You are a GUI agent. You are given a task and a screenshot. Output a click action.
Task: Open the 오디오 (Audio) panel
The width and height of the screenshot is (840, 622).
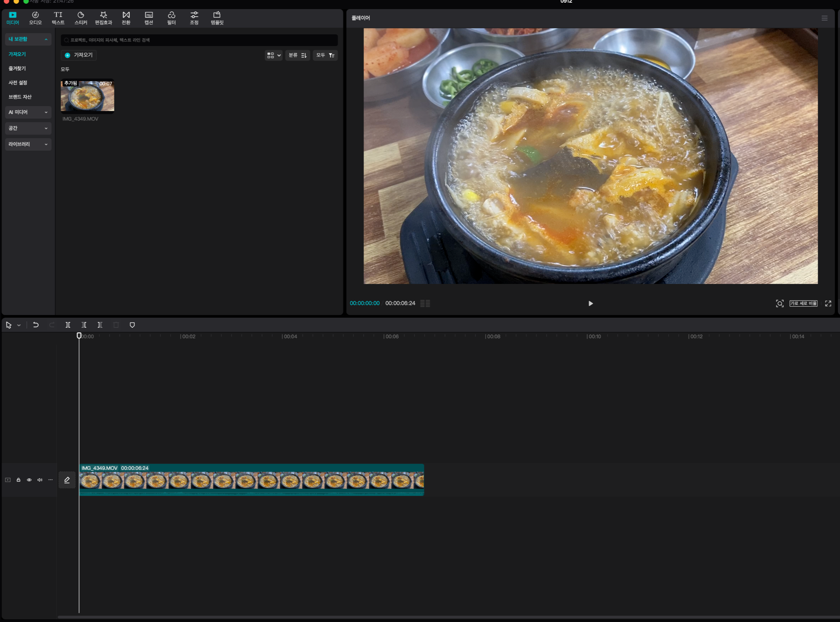[x=35, y=18]
